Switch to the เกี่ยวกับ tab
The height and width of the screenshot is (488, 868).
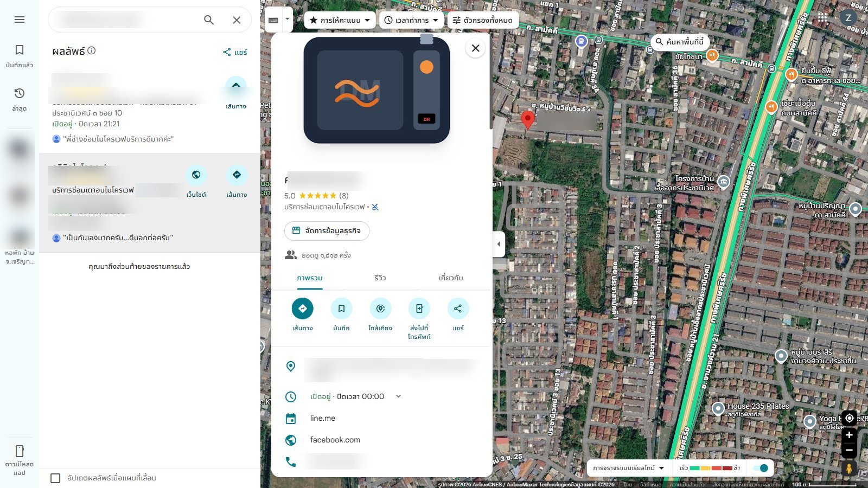(451, 278)
